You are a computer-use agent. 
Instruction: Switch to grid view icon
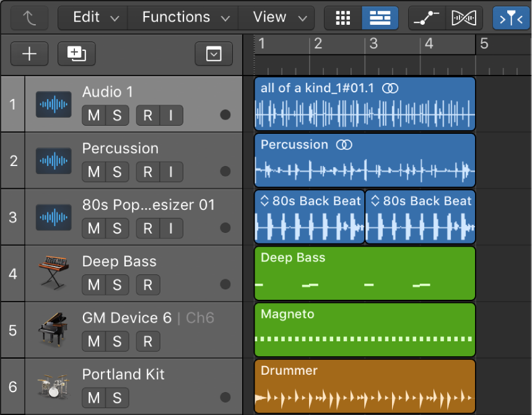[343, 17]
